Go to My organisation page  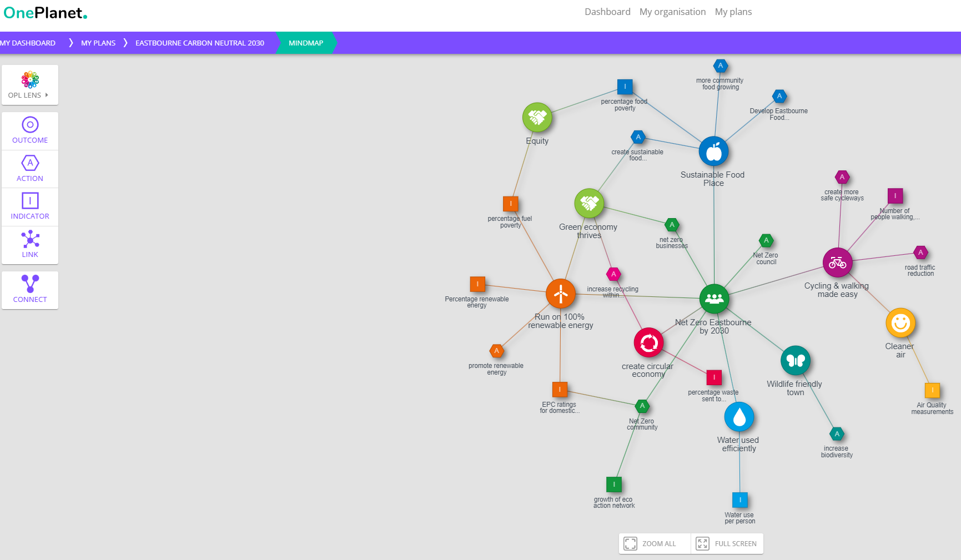point(672,12)
